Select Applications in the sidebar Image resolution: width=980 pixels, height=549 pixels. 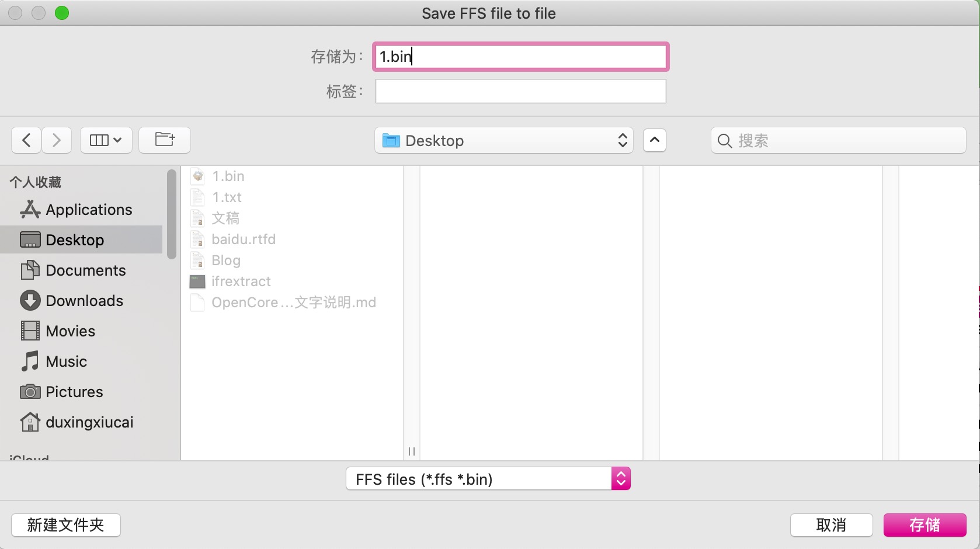(x=82, y=210)
